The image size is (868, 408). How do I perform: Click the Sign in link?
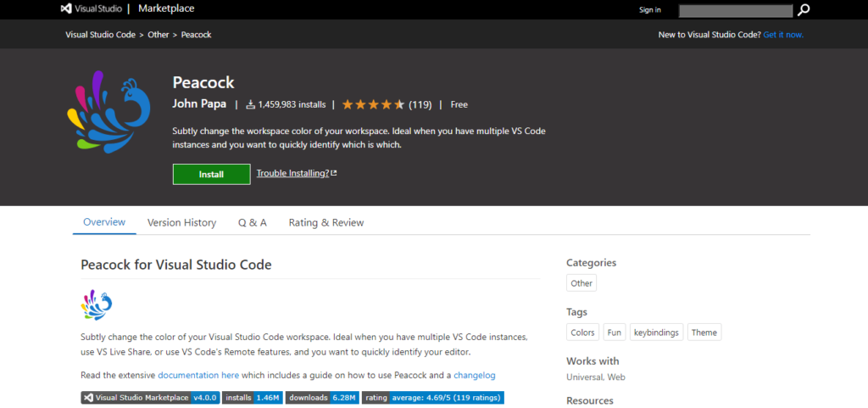tap(649, 10)
